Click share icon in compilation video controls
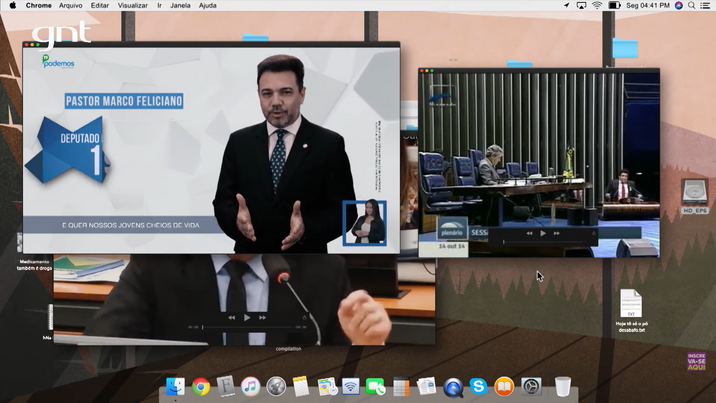The height and width of the screenshot is (403, 716). pos(305,317)
